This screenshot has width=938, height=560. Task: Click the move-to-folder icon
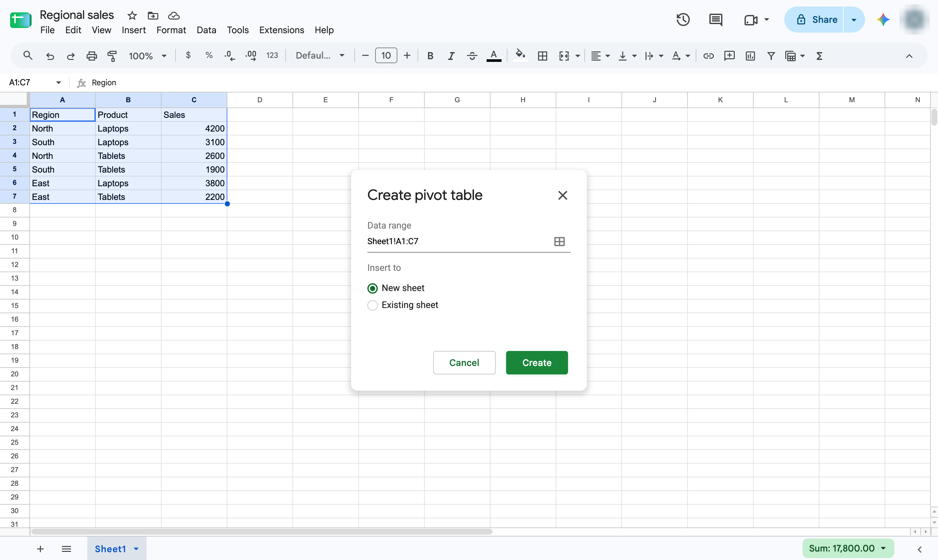coord(153,16)
